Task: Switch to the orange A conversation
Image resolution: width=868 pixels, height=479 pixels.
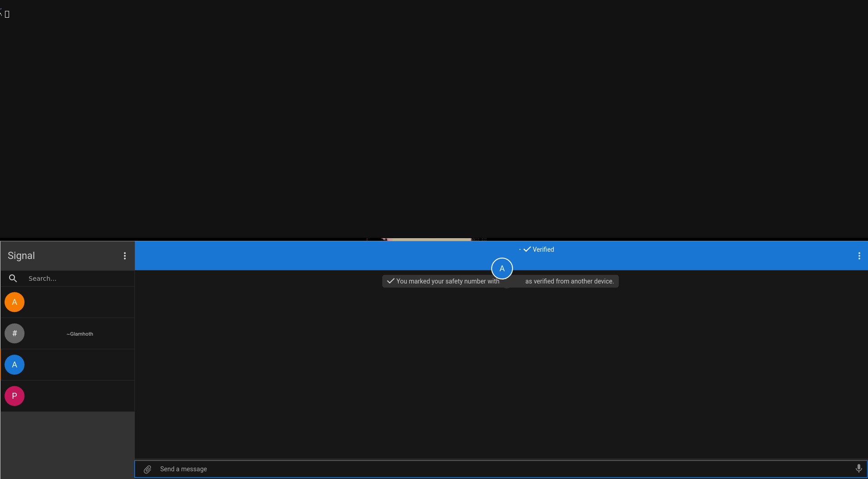Action: coord(67,302)
